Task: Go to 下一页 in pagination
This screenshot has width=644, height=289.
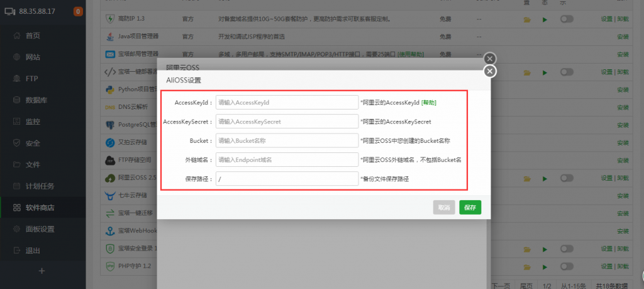Action: (x=501, y=286)
